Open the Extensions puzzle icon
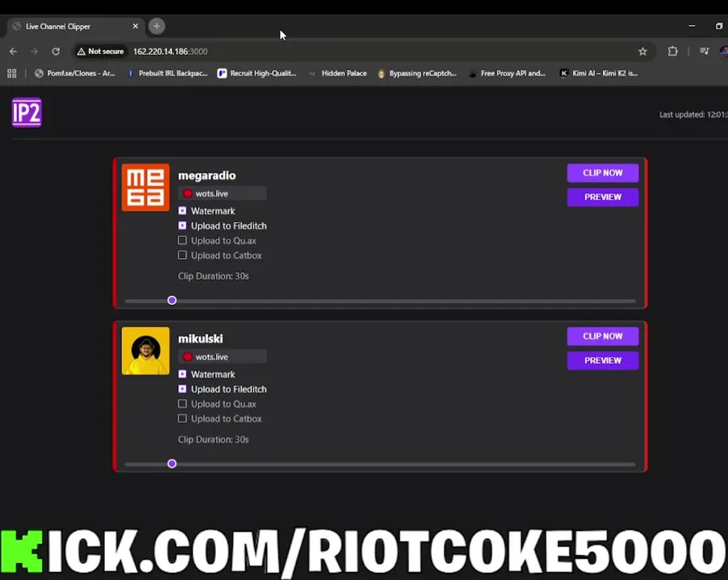Image resolution: width=728 pixels, height=580 pixels. click(x=672, y=52)
